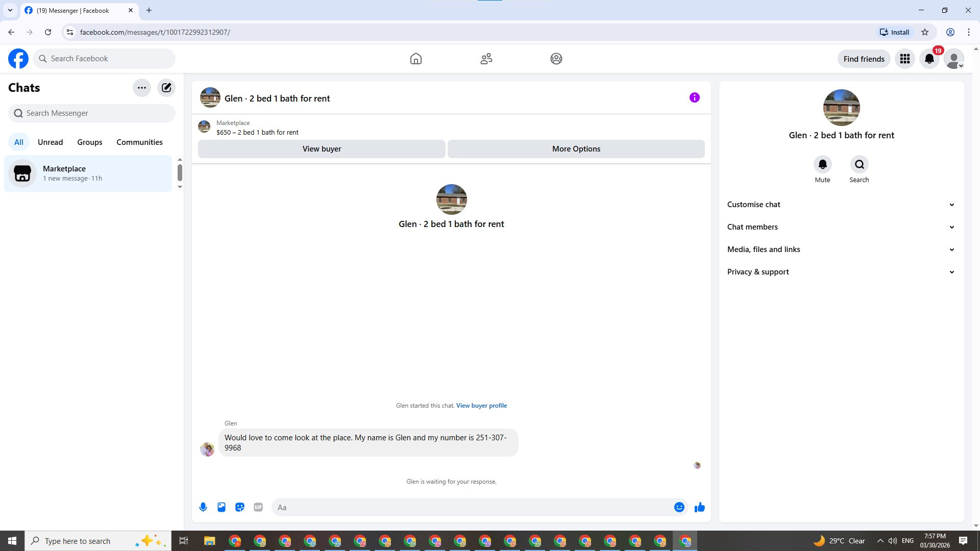Open the sticker picker icon
This screenshot has width=980, height=551.
click(x=240, y=507)
